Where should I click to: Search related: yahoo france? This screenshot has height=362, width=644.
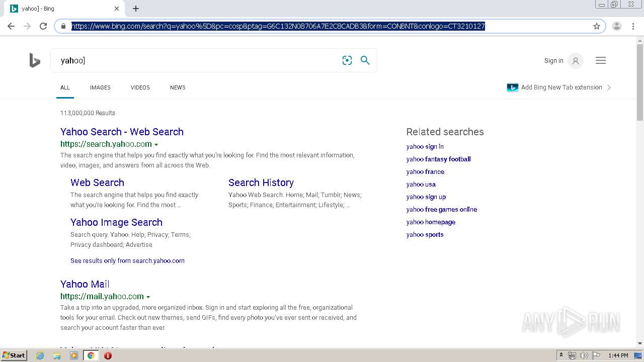[x=425, y=171]
